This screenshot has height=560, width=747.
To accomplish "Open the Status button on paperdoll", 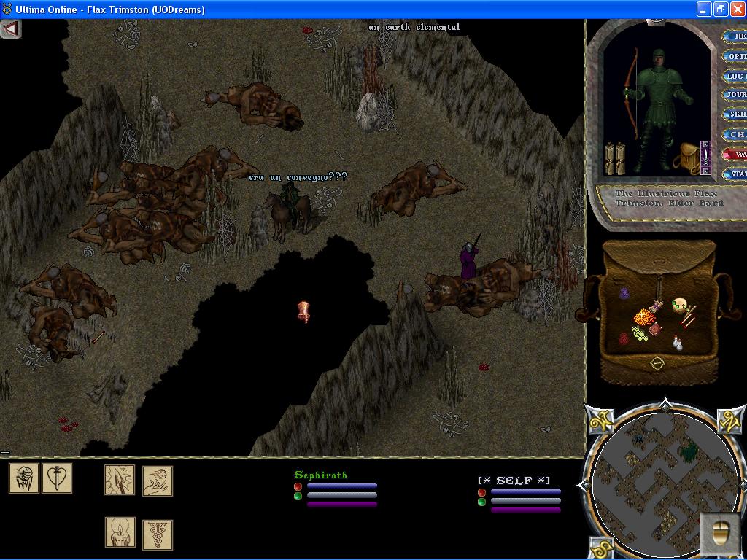I will [x=735, y=174].
